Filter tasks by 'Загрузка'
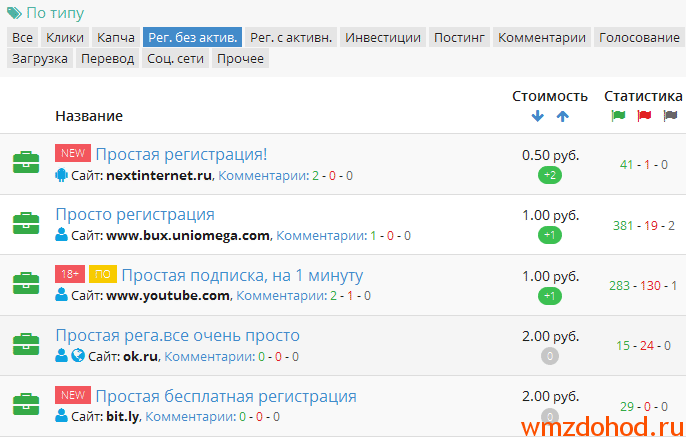 point(40,58)
